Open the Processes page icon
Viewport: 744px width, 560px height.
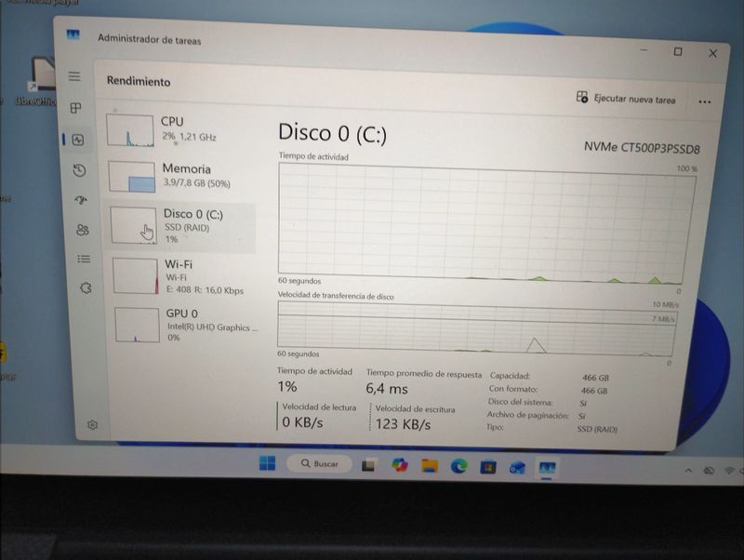pos(75,108)
